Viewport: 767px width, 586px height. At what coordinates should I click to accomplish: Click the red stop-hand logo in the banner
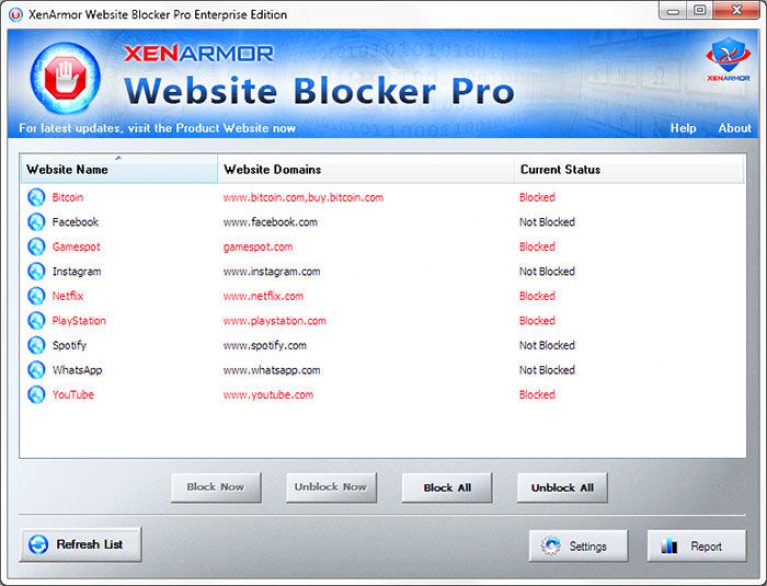(x=65, y=79)
